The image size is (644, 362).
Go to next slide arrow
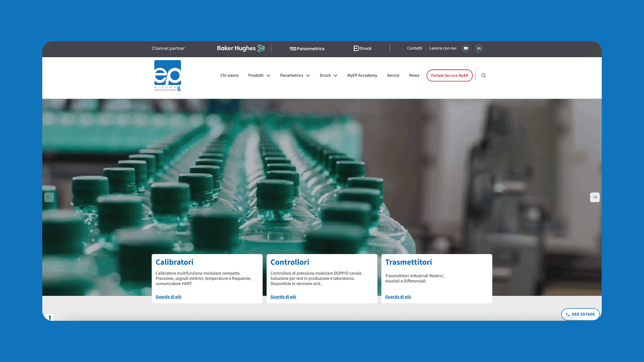594,197
